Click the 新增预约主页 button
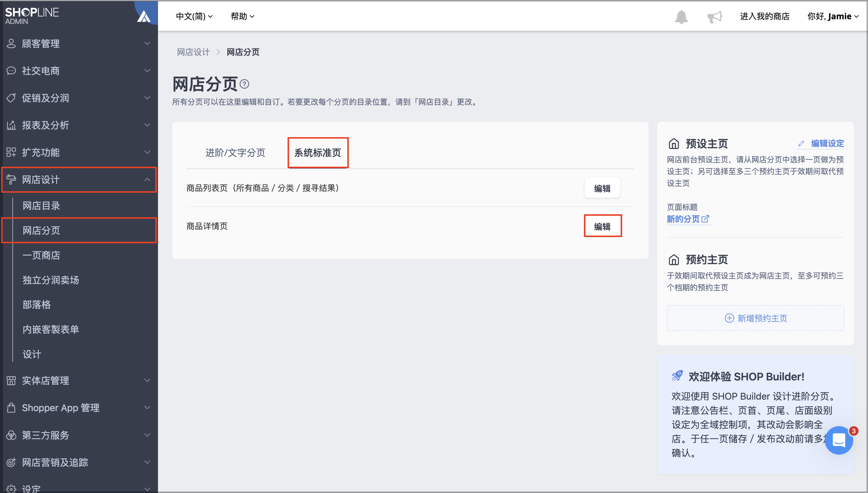868x493 pixels. click(x=755, y=318)
